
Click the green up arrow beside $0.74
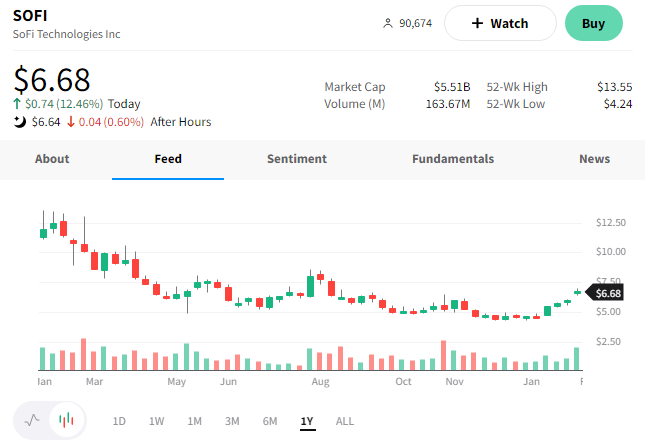pos(17,104)
